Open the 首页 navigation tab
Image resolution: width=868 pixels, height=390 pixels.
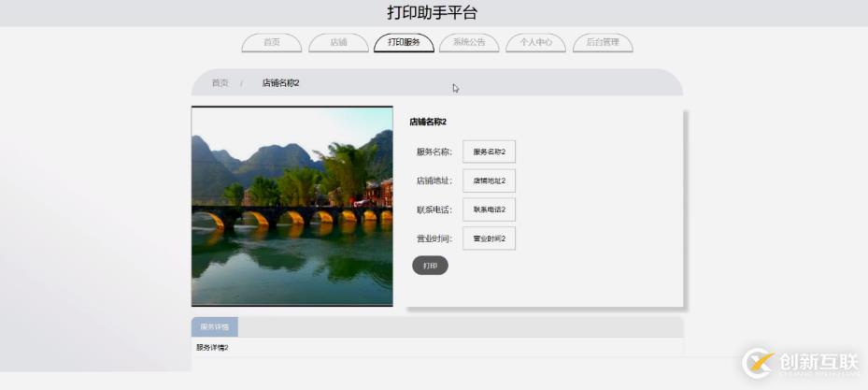[271, 43]
